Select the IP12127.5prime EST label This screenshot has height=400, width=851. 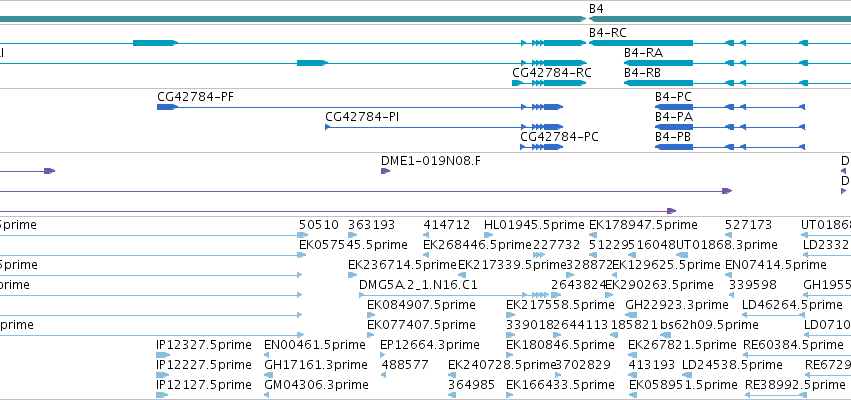[x=204, y=385]
